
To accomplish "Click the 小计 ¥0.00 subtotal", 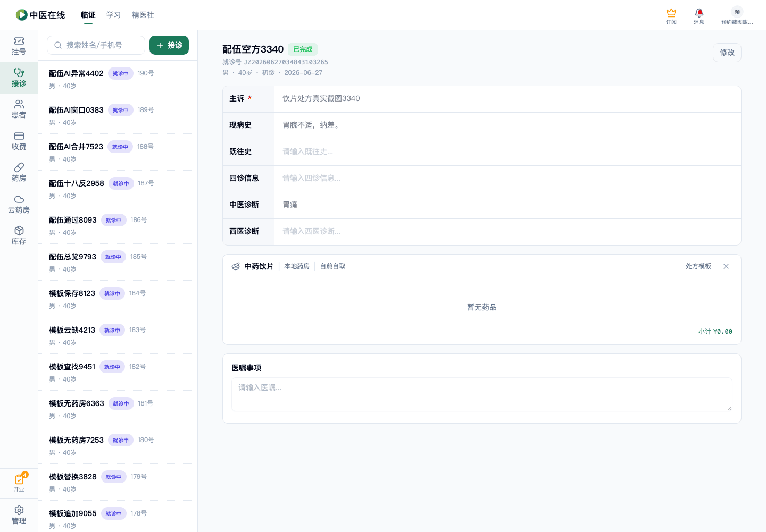I will [715, 332].
